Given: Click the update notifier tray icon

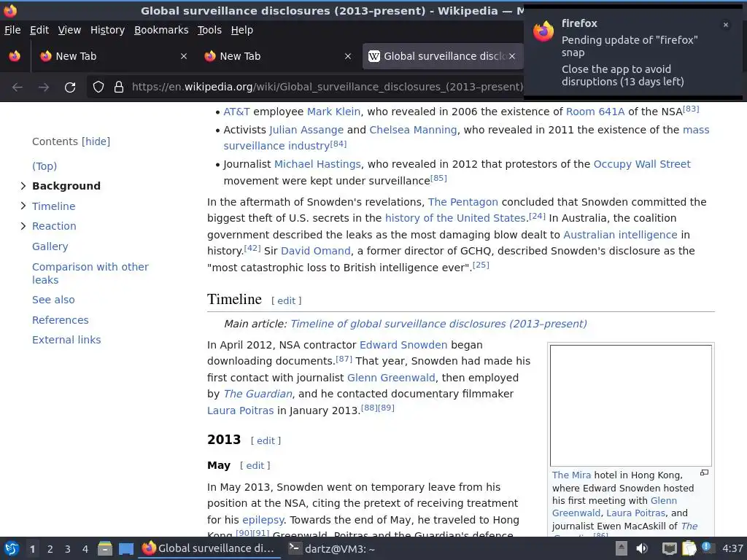Looking at the screenshot, I should pos(708,548).
